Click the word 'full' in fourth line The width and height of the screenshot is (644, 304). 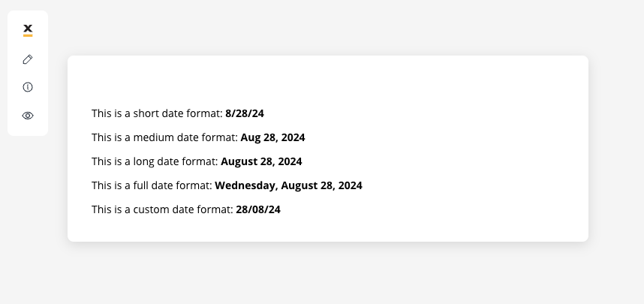(138, 185)
